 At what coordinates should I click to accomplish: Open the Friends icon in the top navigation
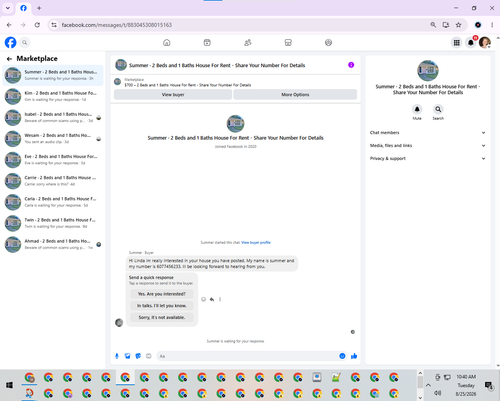(x=248, y=43)
